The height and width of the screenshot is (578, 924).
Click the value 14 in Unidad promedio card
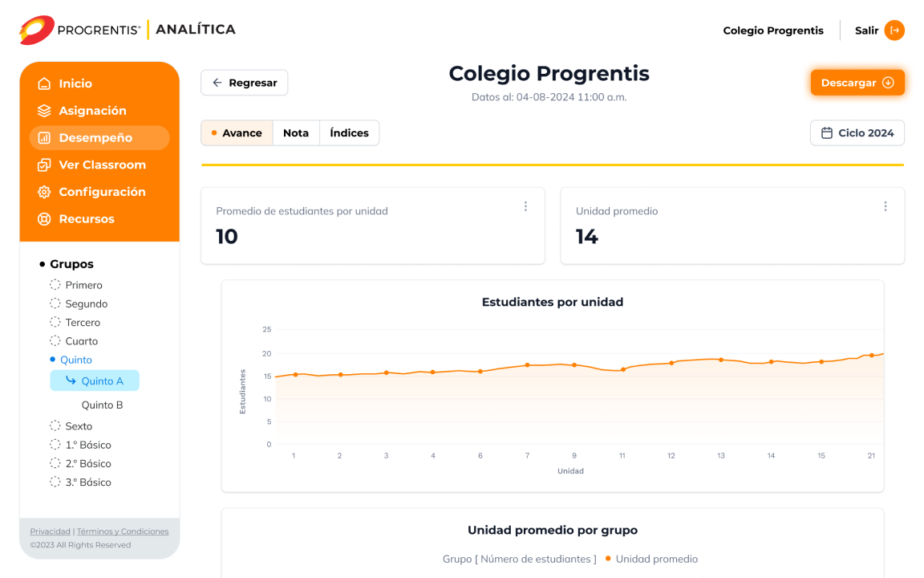tap(587, 237)
